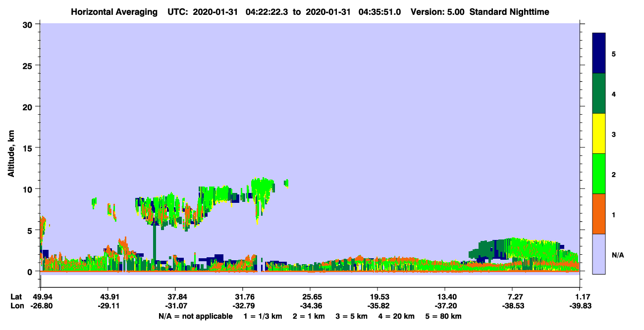Click legend entry '5 = 80 km'
The height and width of the screenshot is (330, 644).
coord(443,316)
